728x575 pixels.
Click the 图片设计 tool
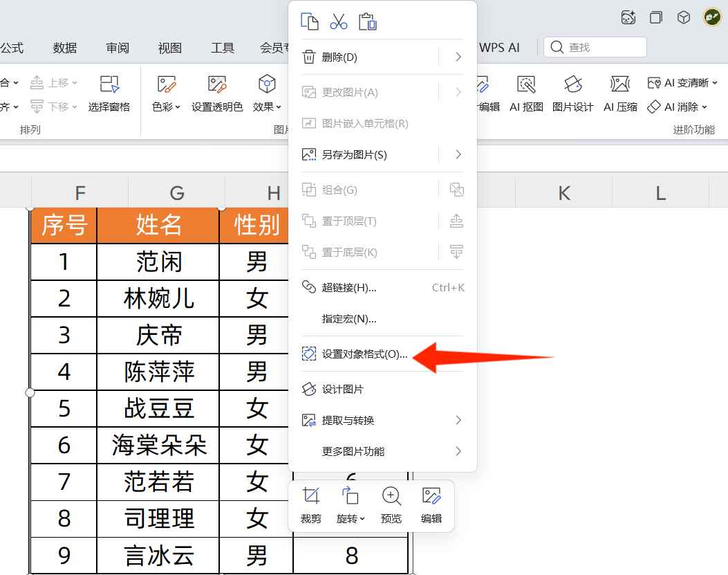[573, 94]
